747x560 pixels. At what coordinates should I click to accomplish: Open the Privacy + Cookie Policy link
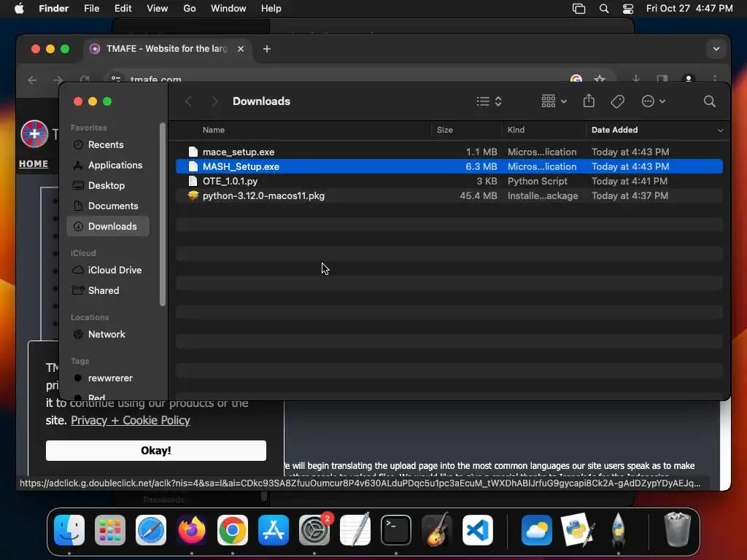tap(130, 421)
